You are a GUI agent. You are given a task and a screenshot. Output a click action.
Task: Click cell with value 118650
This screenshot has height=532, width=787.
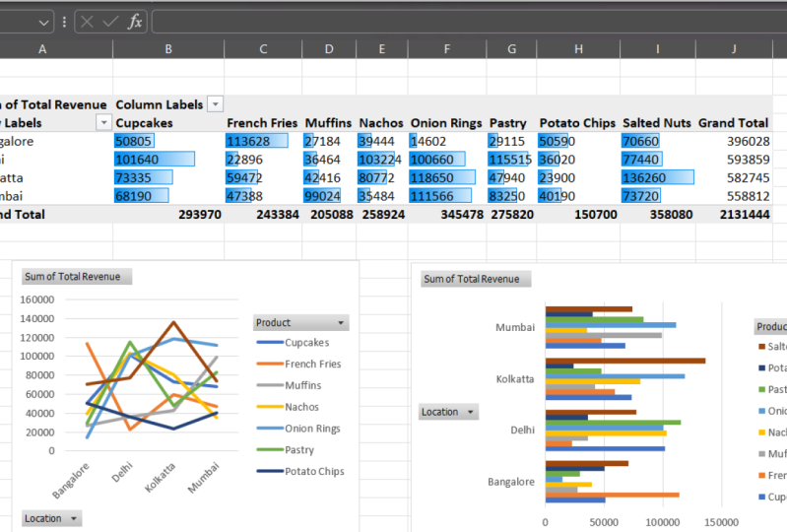(447, 177)
